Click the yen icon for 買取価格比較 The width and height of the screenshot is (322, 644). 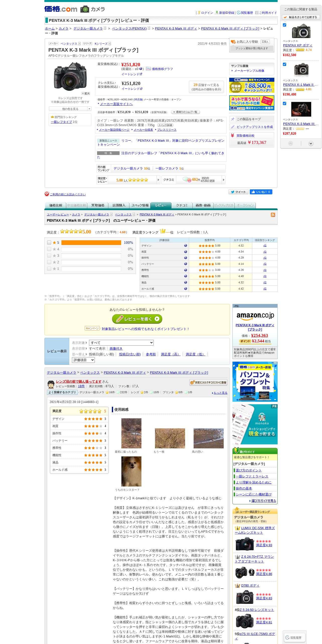tap(232, 135)
